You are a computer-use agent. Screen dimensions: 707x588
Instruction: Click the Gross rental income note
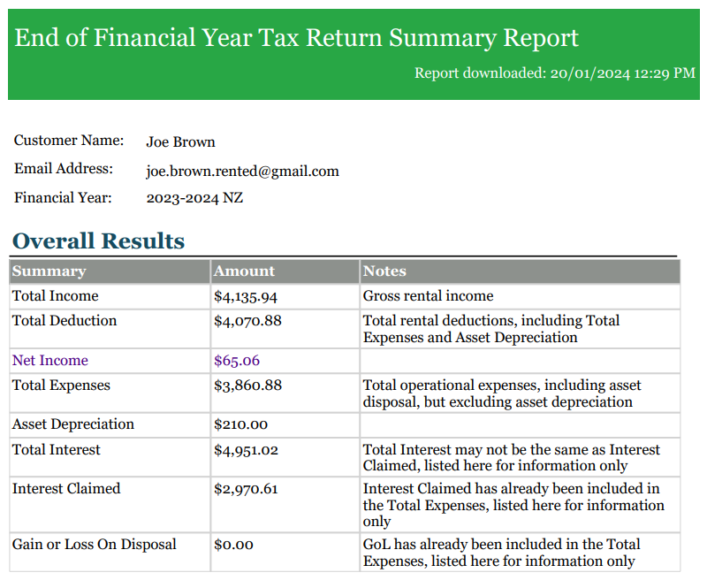(x=428, y=296)
